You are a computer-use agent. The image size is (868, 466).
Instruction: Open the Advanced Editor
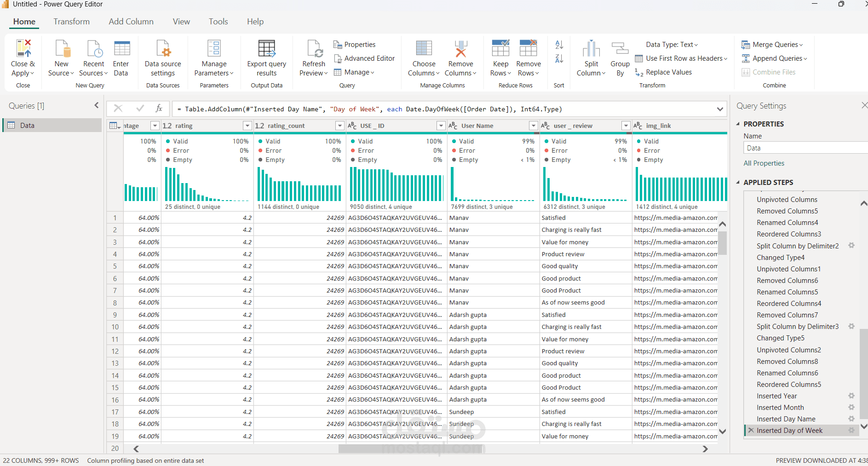(364, 58)
